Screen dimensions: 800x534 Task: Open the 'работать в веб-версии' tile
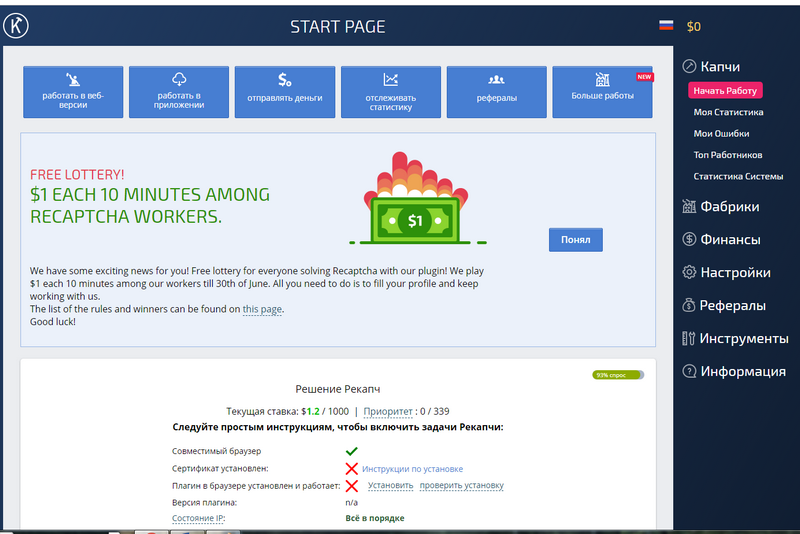coord(73,92)
